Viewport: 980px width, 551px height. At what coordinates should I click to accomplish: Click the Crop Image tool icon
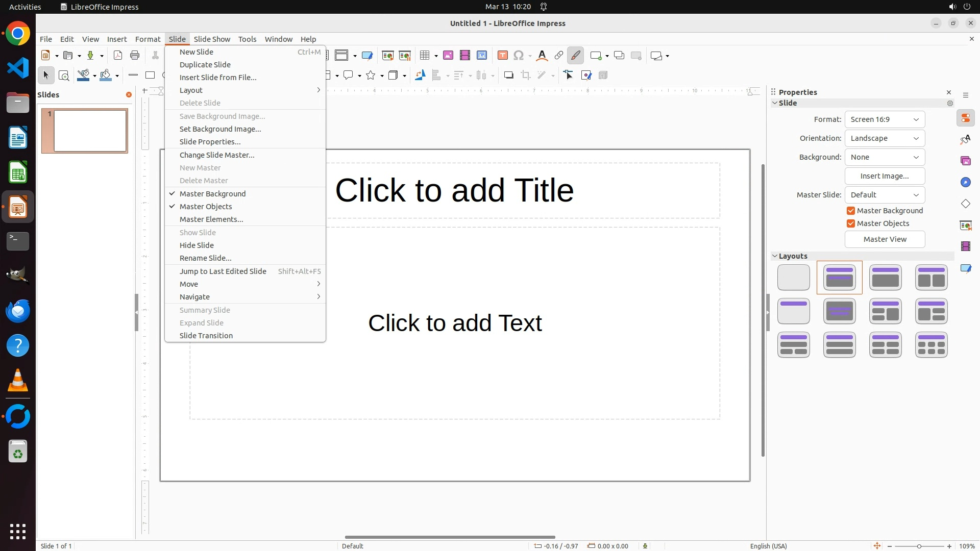(526, 76)
